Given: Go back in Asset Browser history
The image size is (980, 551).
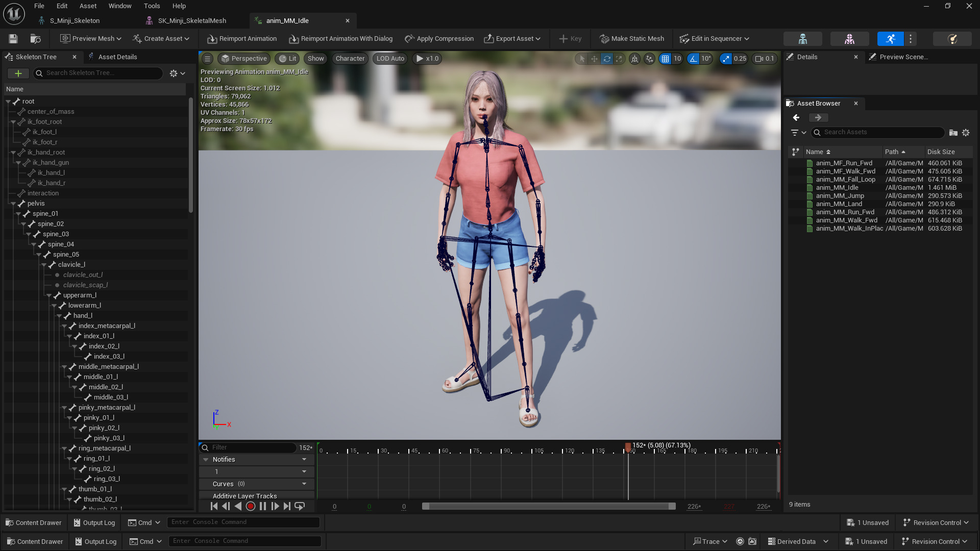Looking at the screenshot, I should (x=796, y=118).
